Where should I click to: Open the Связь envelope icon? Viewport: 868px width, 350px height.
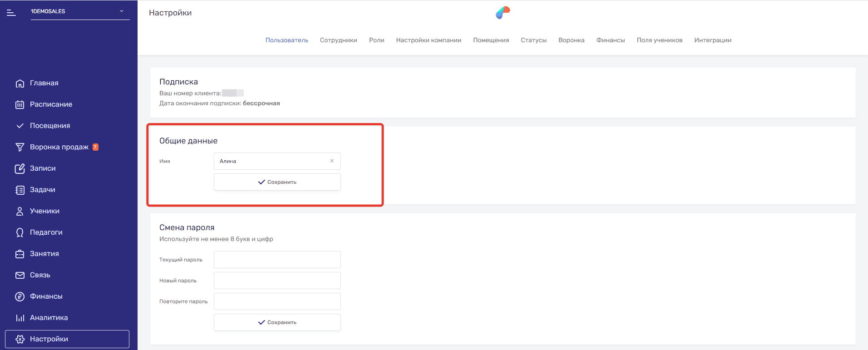(20, 275)
